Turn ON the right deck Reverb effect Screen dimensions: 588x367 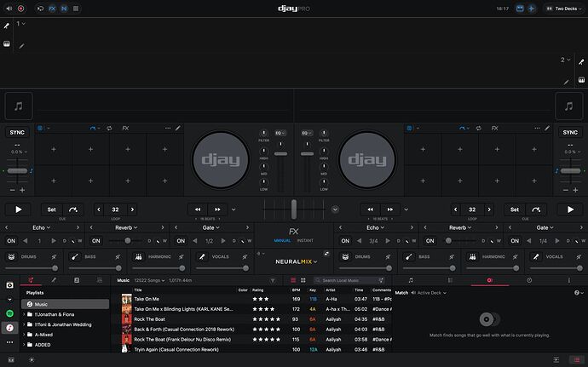click(x=430, y=241)
